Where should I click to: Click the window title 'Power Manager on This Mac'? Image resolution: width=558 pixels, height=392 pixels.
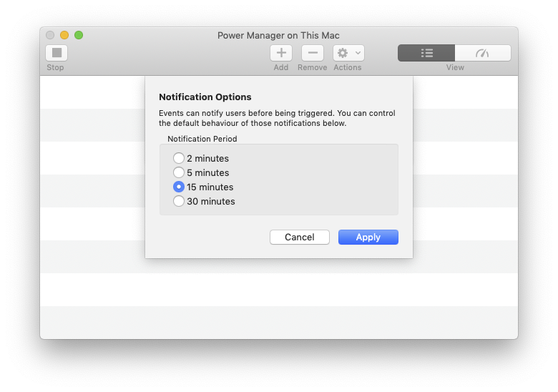pos(278,36)
